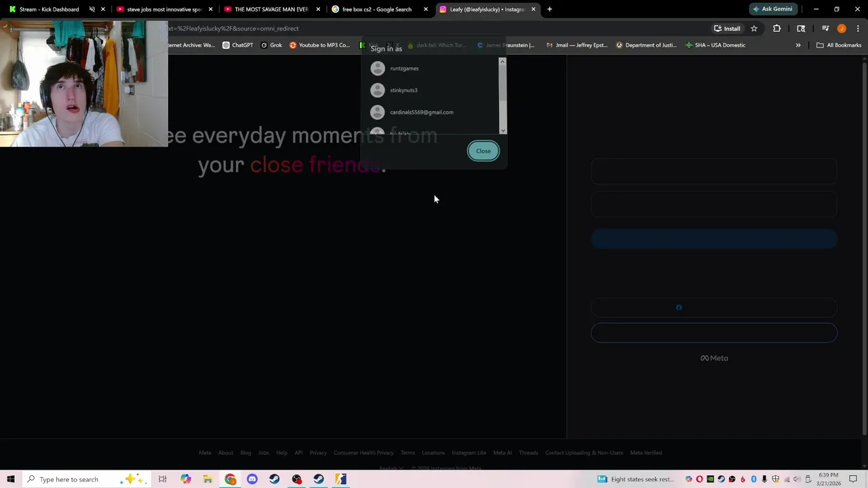This screenshot has width=868, height=488.
Task: Open Task View on taskbar
Action: click(163, 479)
